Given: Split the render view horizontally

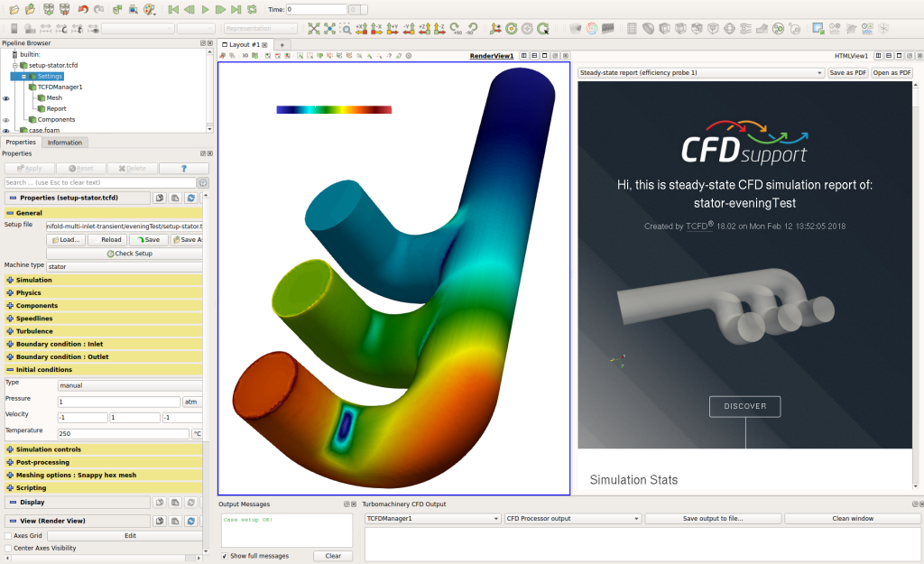Looking at the screenshot, I should coord(524,56).
